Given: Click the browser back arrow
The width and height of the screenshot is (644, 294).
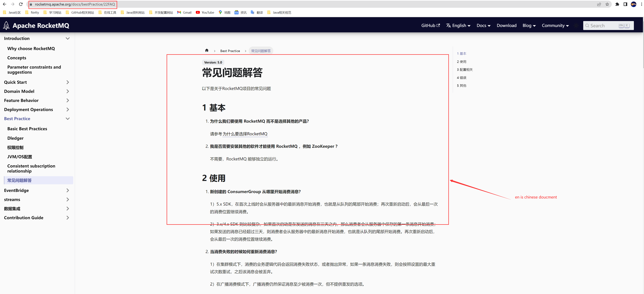Looking at the screenshot, I should click(5, 4).
